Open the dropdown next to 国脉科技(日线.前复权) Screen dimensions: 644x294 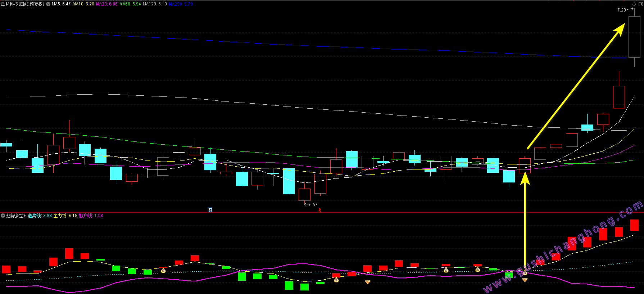[x=48, y=4]
